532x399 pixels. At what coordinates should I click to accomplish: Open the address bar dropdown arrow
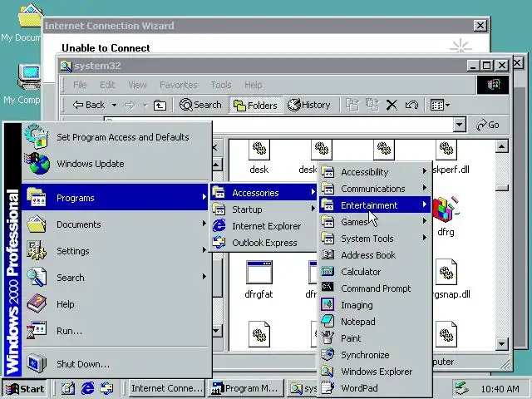click(459, 125)
